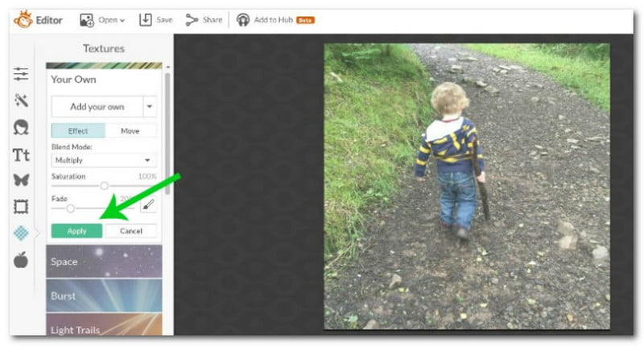Click the orange Beta badge
Screen dimensions: 644x346
point(306,20)
